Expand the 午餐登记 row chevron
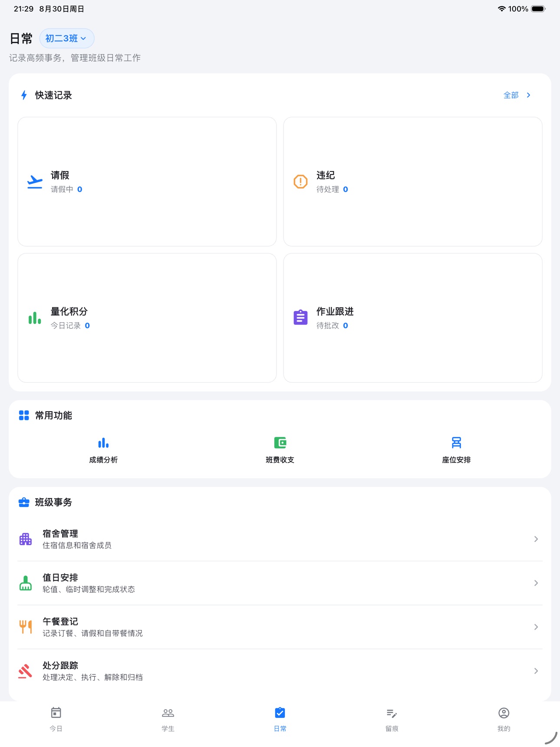Viewport: 560px width, 747px height. (536, 627)
